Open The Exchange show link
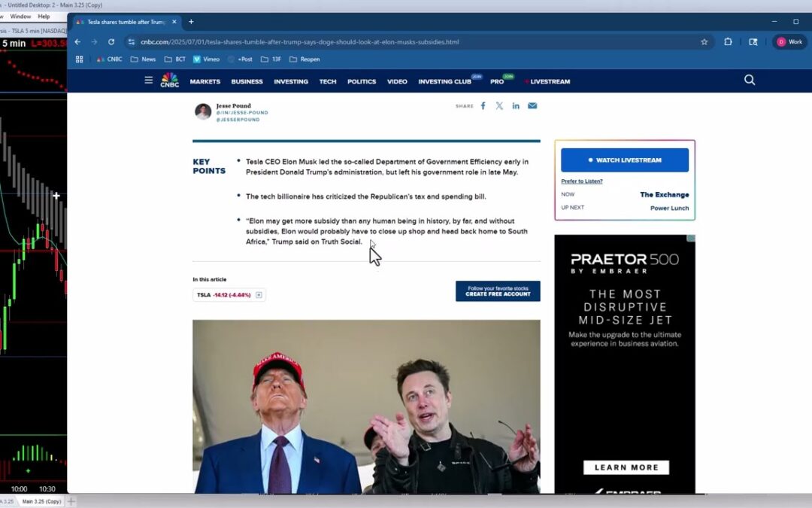This screenshot has width=812, height=508. click(665, 195)
